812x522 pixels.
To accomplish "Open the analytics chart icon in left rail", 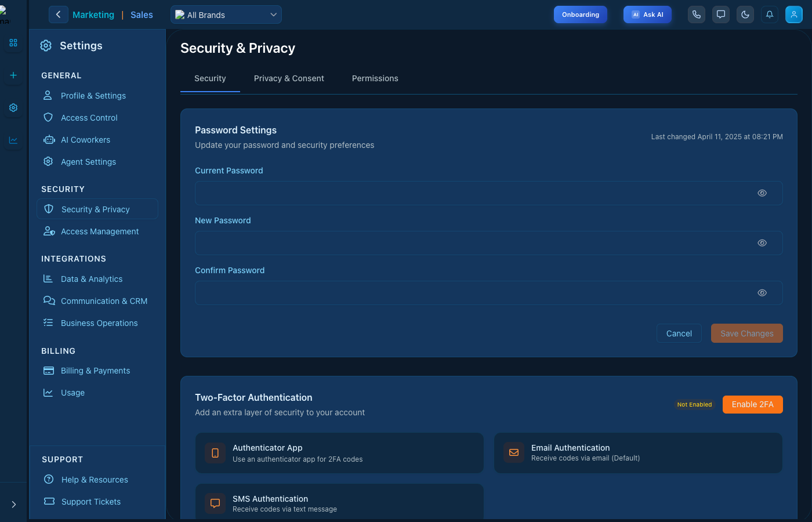I will pyautogui.click(x=13, y=140).
